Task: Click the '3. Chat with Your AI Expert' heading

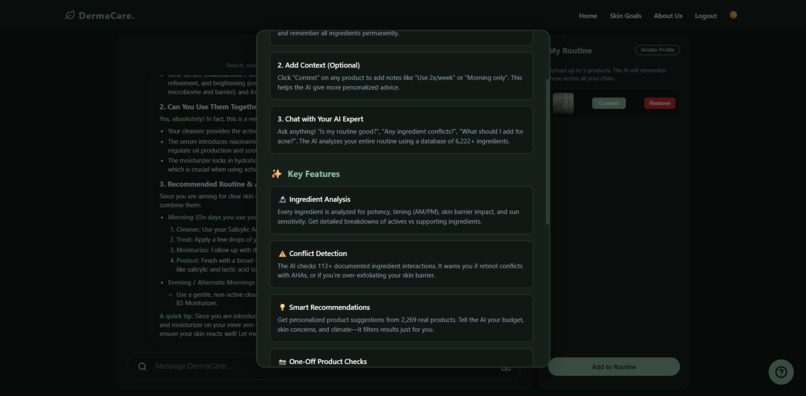Action: (320, 119)
